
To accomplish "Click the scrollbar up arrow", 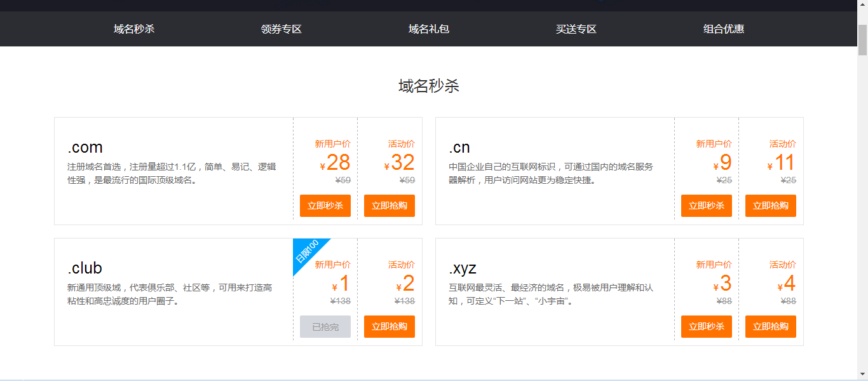I will 862,5.
